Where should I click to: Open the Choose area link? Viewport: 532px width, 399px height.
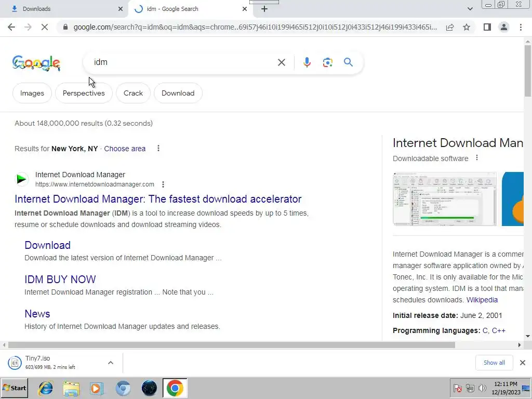tap(125, 149)
